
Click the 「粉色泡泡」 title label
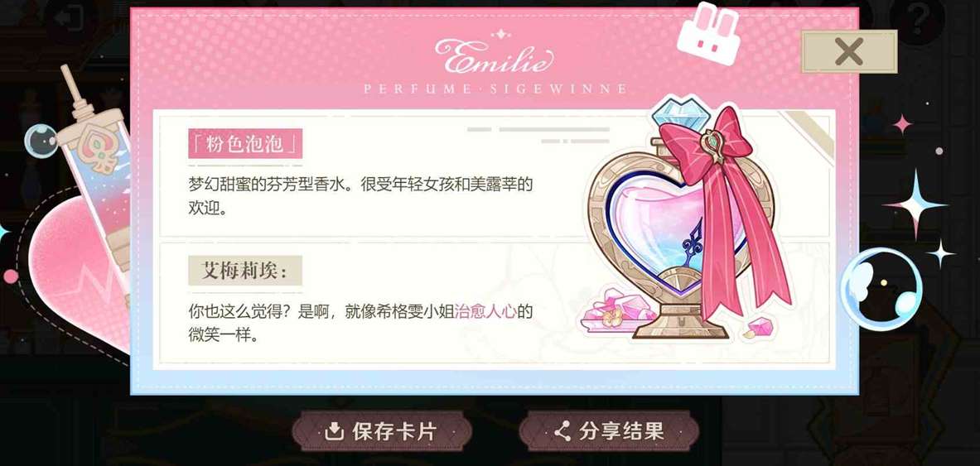coord(245,144)
